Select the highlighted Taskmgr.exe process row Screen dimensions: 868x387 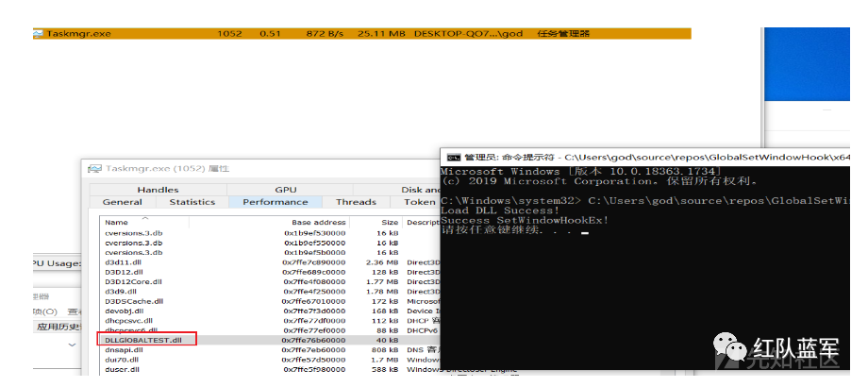pyautogui.click(x=362, y=34)
